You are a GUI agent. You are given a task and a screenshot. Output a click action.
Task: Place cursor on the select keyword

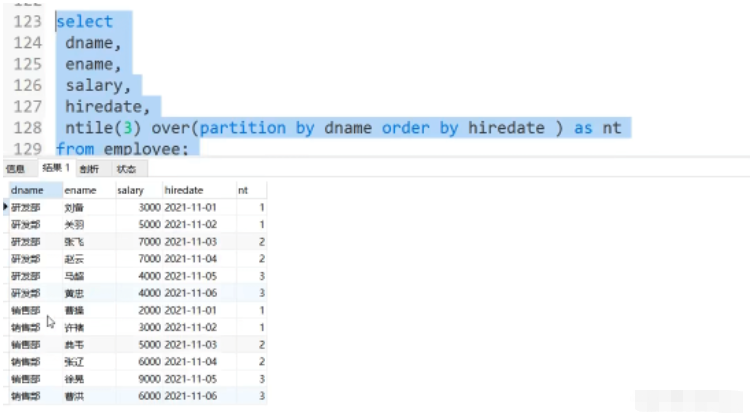tap(85, 22)
